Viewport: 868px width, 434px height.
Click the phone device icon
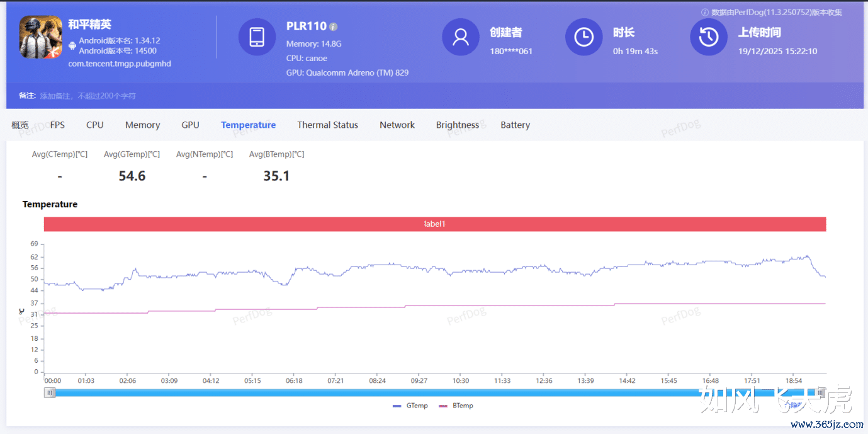(257, 37)
